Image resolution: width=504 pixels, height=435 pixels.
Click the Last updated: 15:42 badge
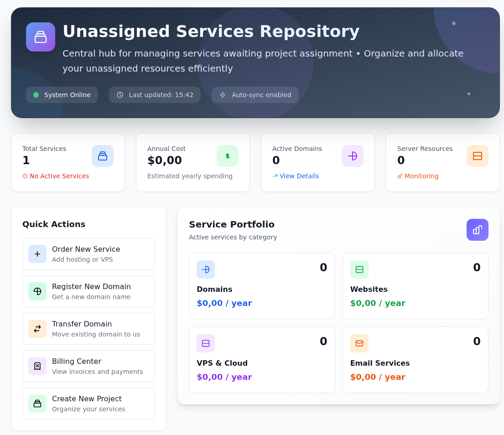tap(155, 95)
